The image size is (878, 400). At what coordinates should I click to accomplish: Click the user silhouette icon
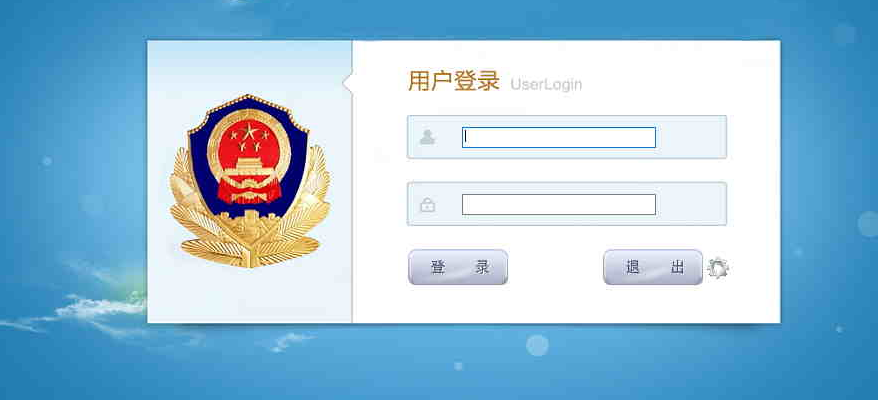point(427,137)
